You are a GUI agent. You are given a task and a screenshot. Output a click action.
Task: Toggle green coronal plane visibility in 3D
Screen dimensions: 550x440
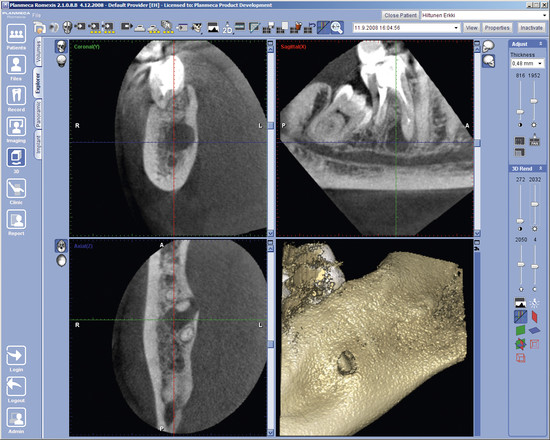(x=520, y=330)
